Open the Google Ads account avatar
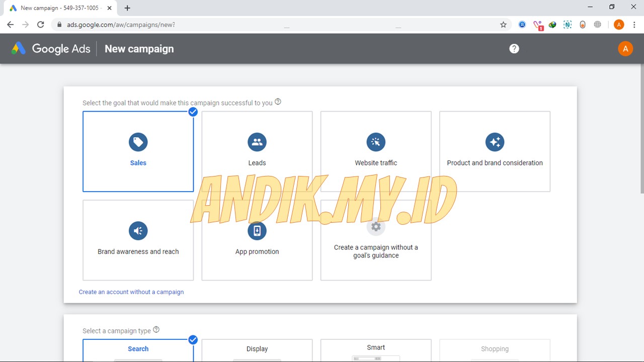Image resolution: width=644 pixels, height=362 pixels. [x=625, y=49]
